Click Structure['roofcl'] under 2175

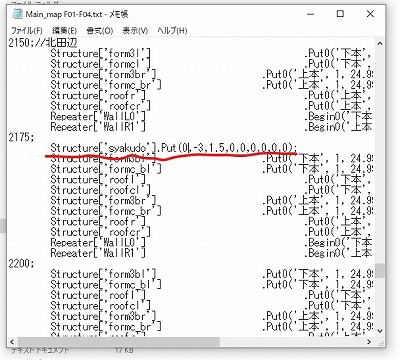[101, 190]
